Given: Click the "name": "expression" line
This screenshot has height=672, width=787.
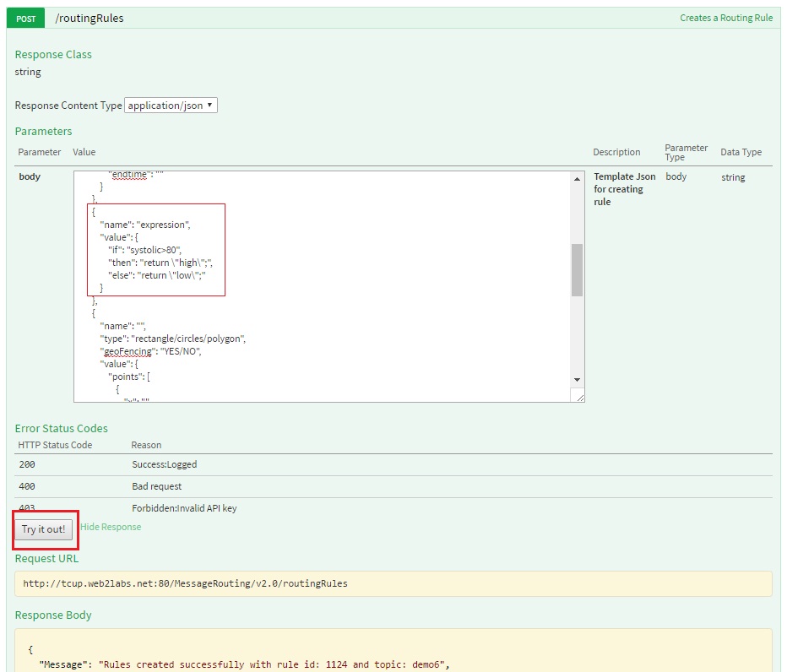Looking at the screenshot, I should (x=145, y=225).
